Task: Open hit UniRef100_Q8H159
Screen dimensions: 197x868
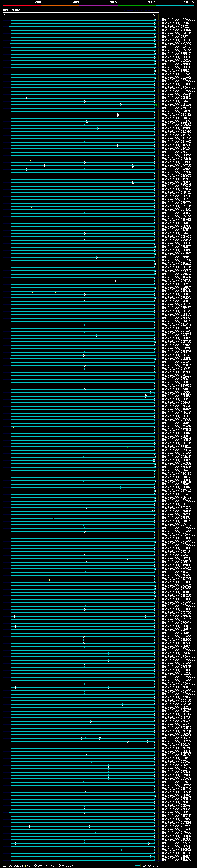Action: 177,104
